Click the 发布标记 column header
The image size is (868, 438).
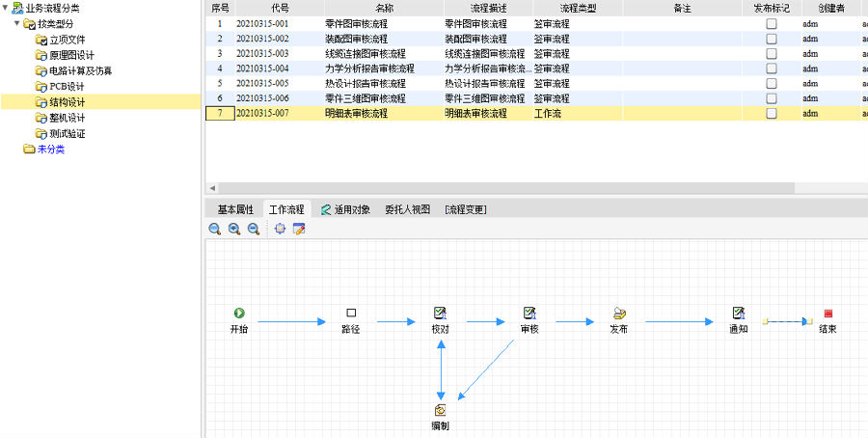pyautogui.click(x=772, y=9)
